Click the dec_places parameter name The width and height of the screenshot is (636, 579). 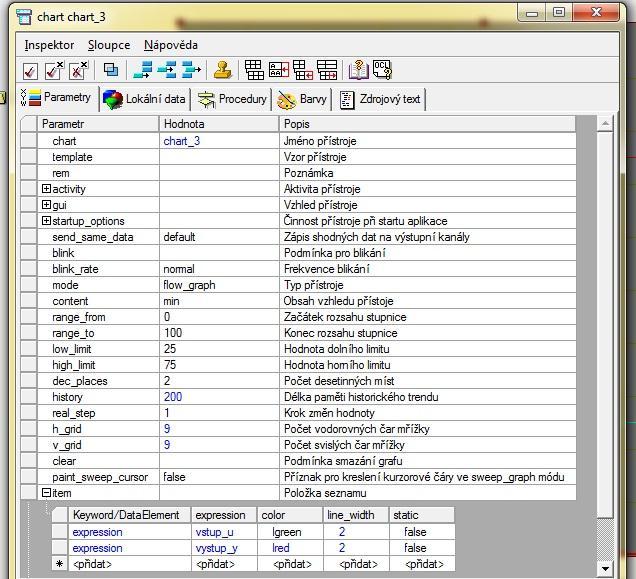pyautogui.click(x=80, y=381)
